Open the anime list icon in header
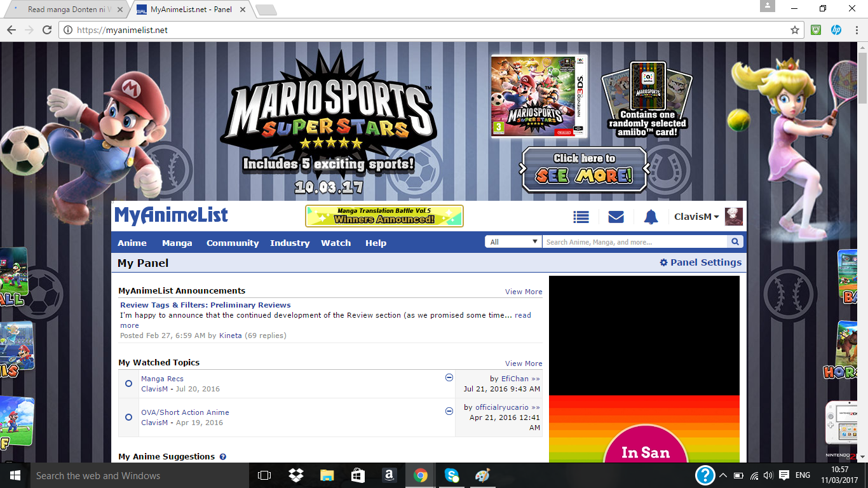The width and height of the screenshot is (868, 488). (581, 217)
